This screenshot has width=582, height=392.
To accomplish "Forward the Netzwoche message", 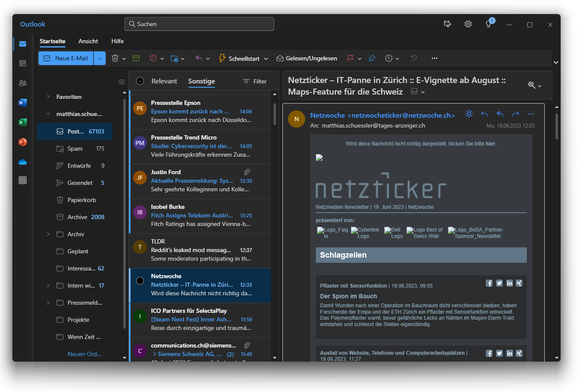I will tap(515, 114).
